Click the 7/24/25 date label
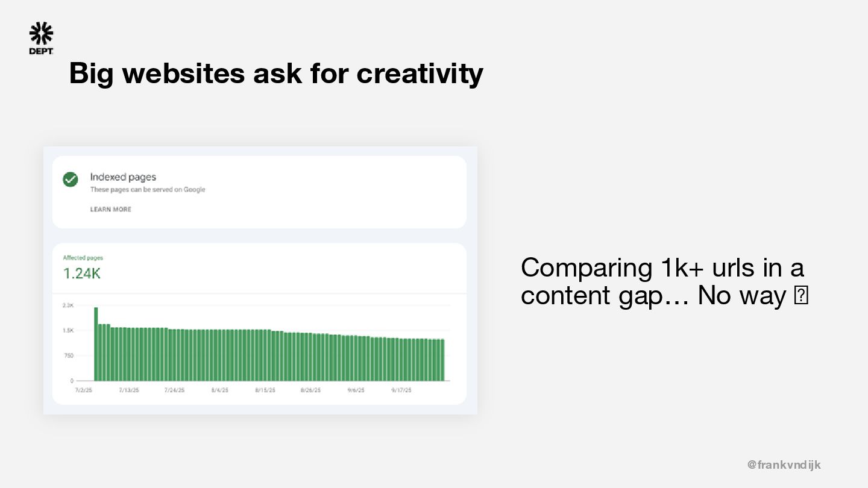The image size is (868, 488). [175, 390]
